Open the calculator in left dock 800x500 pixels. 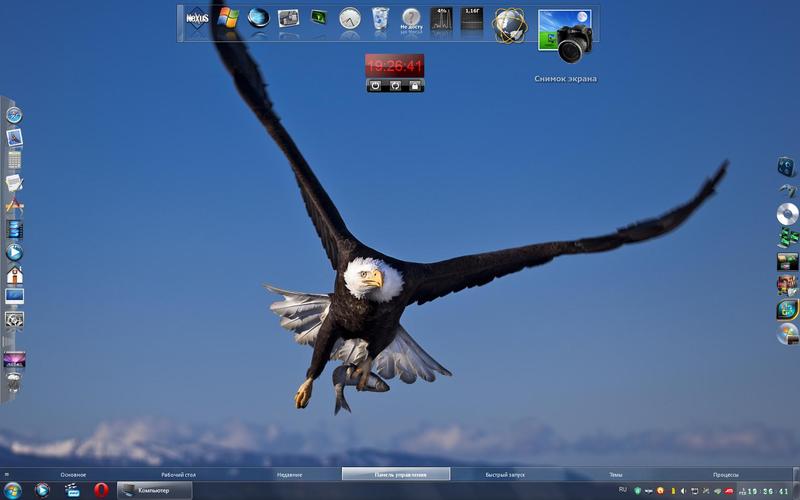[14, 160]
